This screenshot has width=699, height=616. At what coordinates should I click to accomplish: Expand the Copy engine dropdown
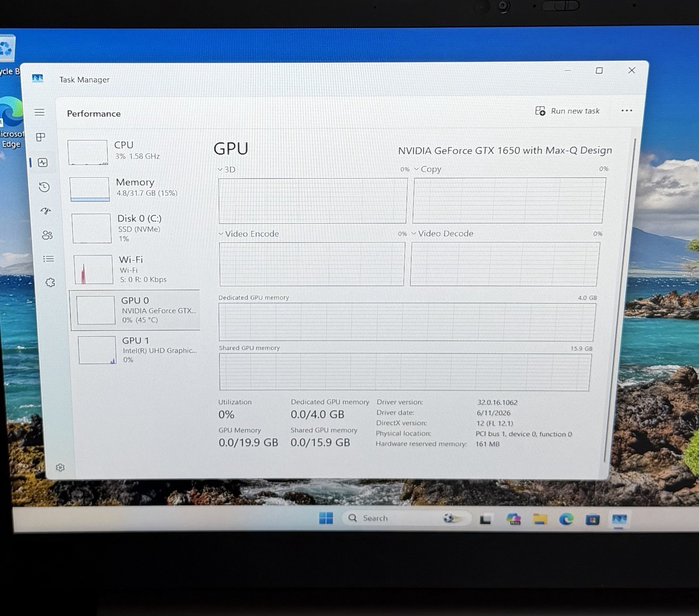tap(427, 169)
